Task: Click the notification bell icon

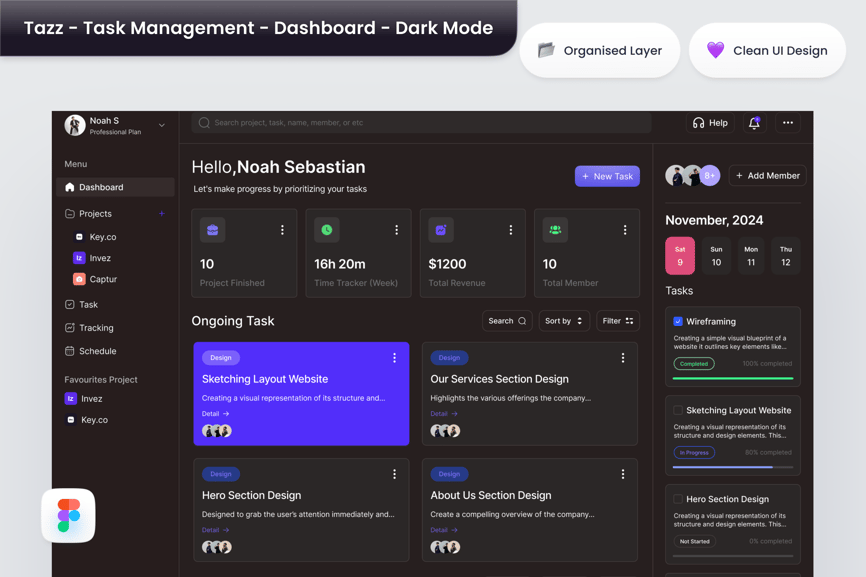Action: (x=754, y=123)
